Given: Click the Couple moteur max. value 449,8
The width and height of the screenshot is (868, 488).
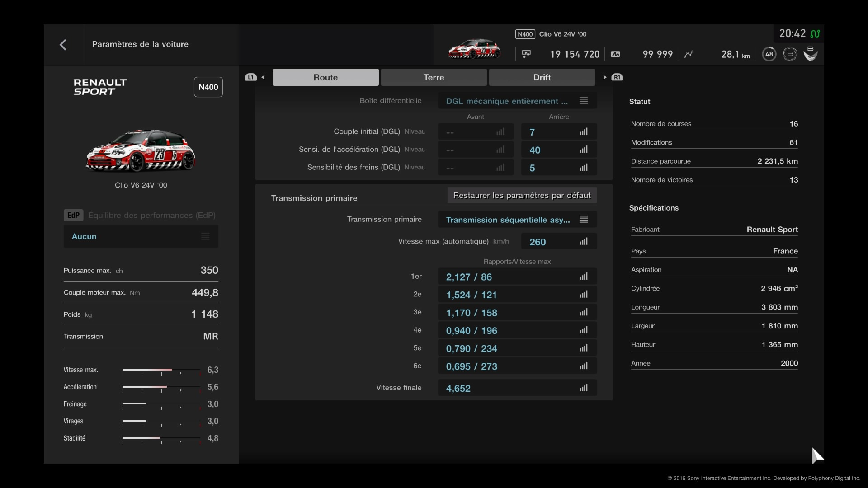Looking at the screenshot, I should tap(205, 292).
